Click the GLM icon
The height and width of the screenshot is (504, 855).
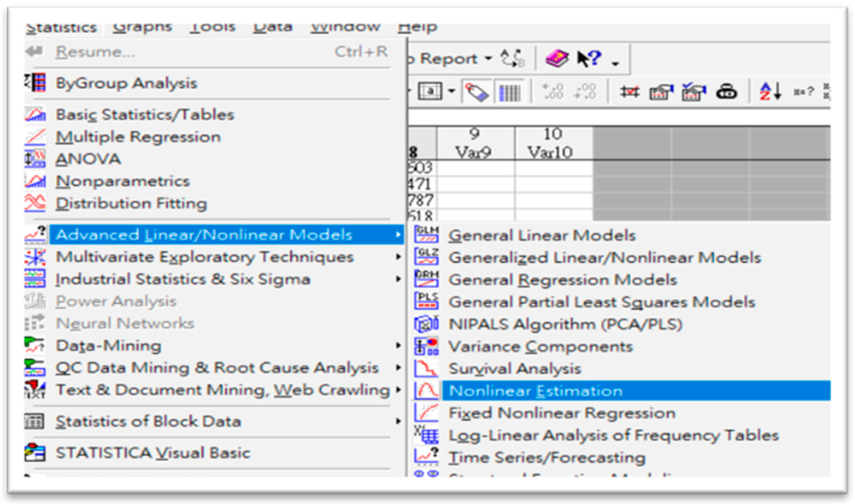point(426,234)
